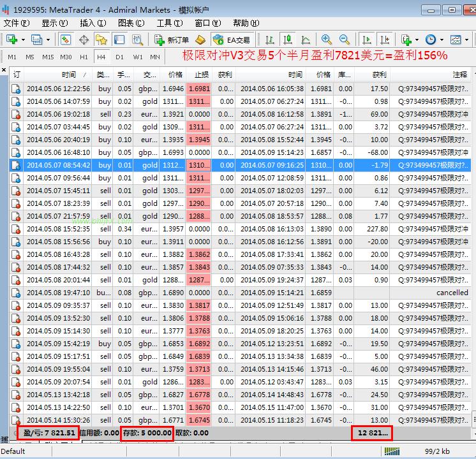The width and height of the screenshot is (476, 459).
Task: Switch chart to line chart icon
Action: (x=306, y=40)
